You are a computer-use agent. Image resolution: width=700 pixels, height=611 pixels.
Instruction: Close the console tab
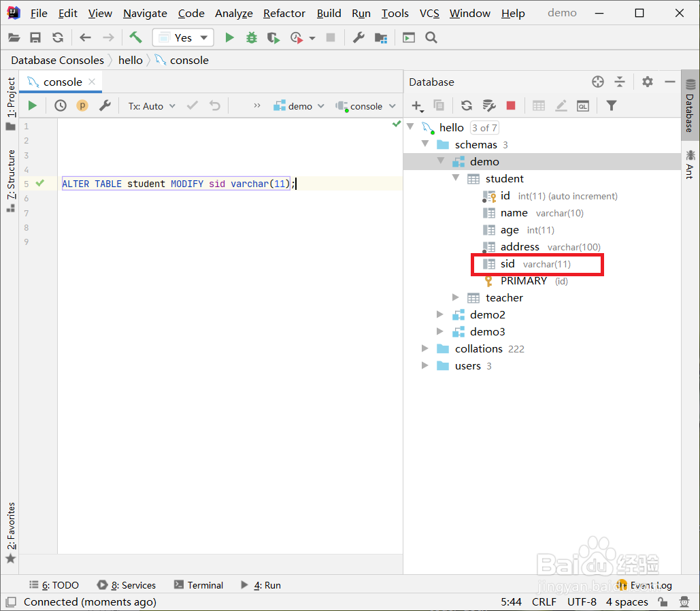tap(92, 82)
